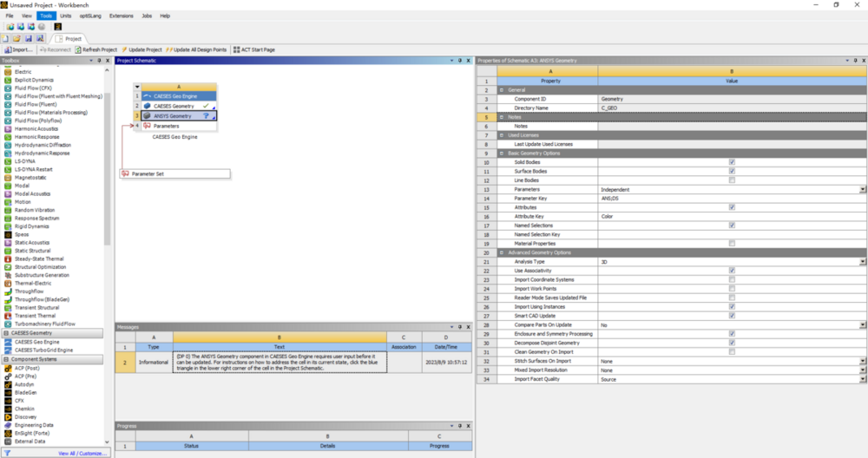The height and width of the screenshot is (458, 868).
Task: Open the Analysis Type dropdown
Action: pos(863,262)
